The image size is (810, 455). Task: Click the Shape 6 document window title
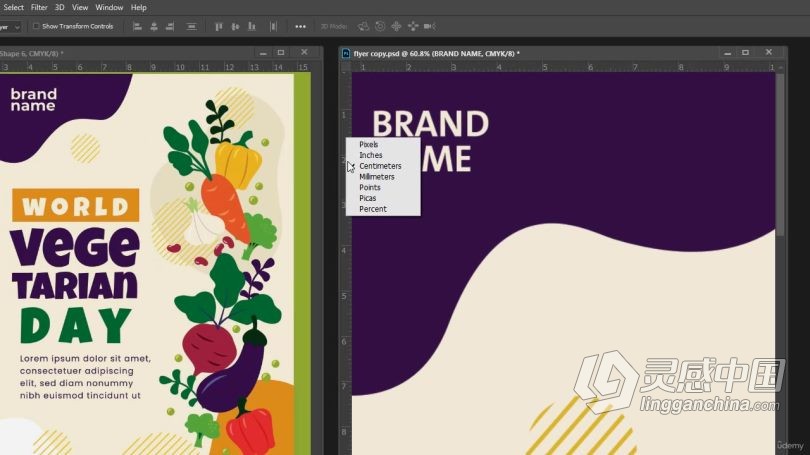32,53
